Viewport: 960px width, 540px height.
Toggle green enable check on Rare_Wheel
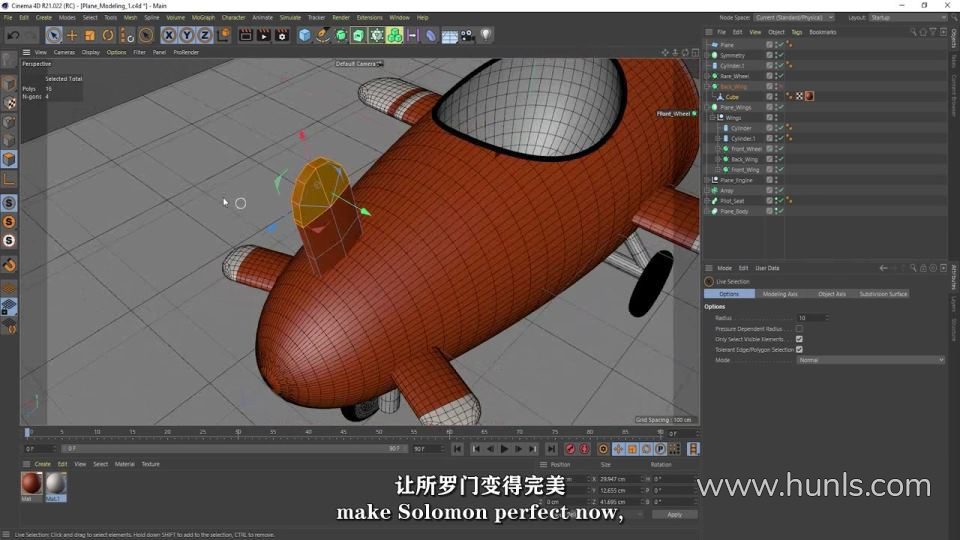[781, 76]
